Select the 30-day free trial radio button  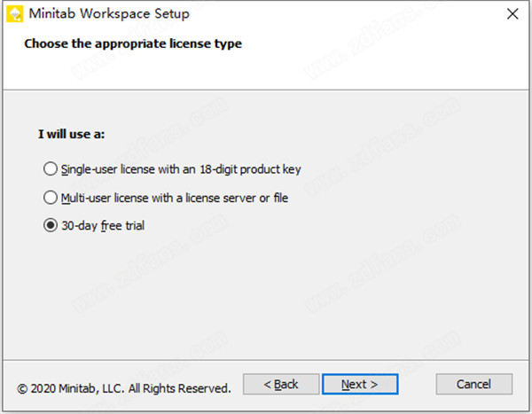click(51, 225)
